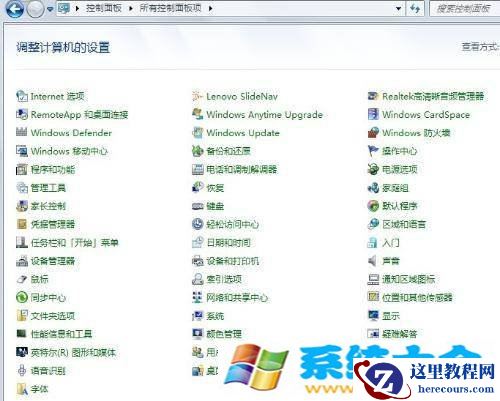
Task: Open 设备管理器 icon
Action: pyautogui.click(x=22, y=261)
